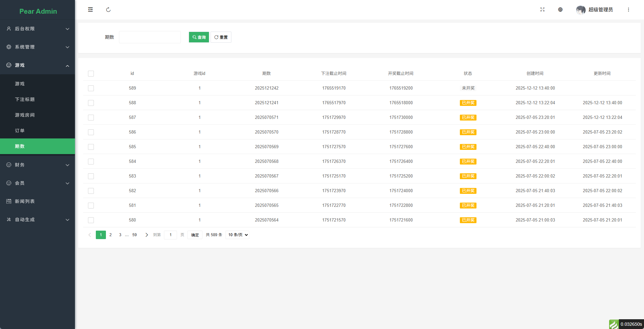This screenshot has height=329, width=644.
Task: Enter fullscreen mode via the expand icon
Action: (x=542, y=10)
